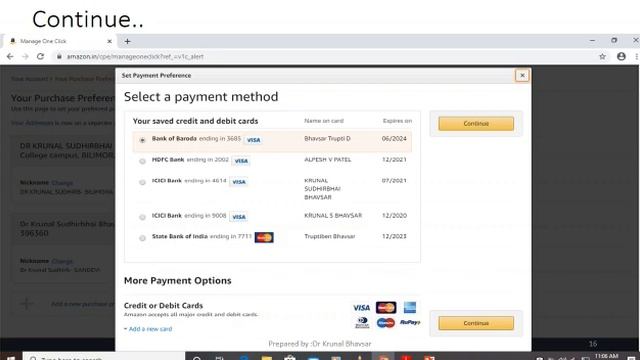Close the Manage One Click tab
This screenshot has height=360, width=640.
[x=109, y=41]
